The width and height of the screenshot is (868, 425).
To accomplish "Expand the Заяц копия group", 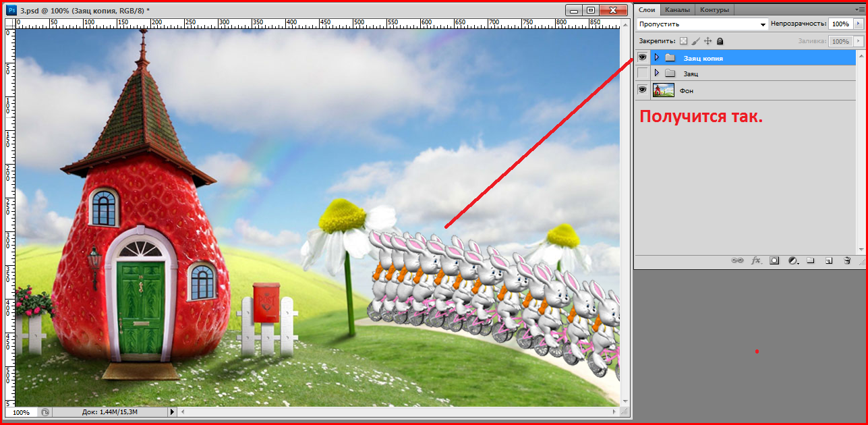I will pos(657,57).
